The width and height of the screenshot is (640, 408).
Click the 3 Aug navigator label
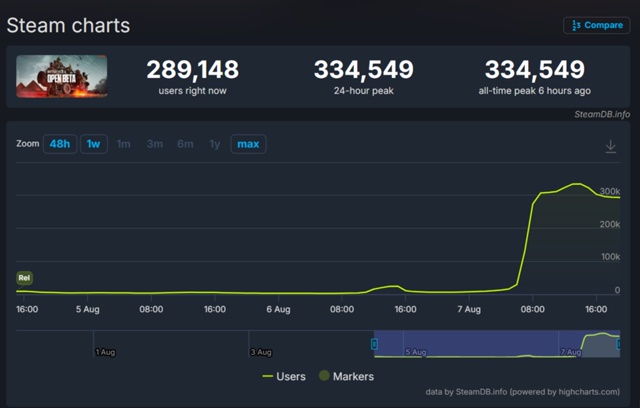[261, 352]
